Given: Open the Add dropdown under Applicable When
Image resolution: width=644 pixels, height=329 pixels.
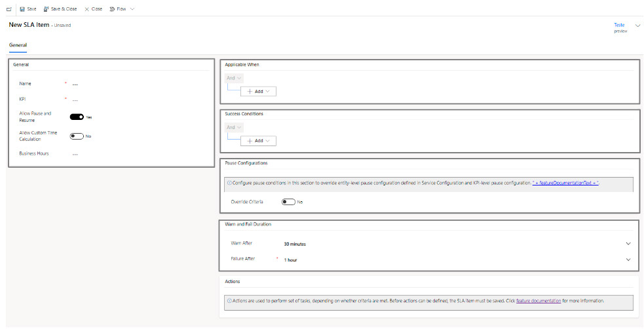Looking at the screenshot, I should (258, 92).
